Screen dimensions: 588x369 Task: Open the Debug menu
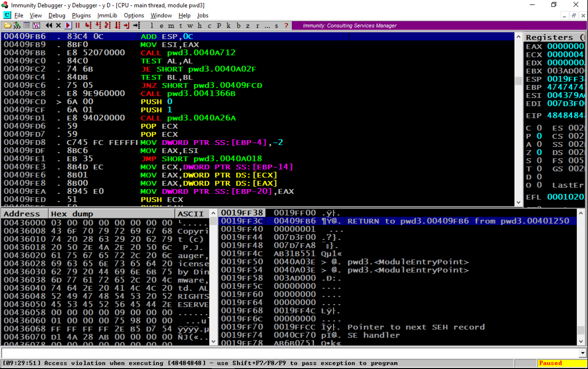click(x=57, y=15)
